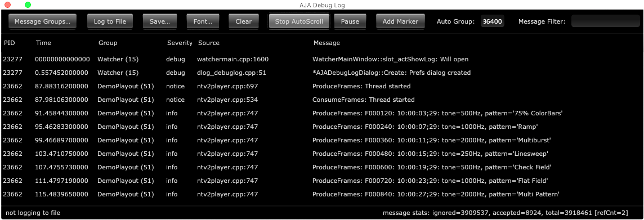Click the Message column header
644x220 pixels.
click(327, 43)
